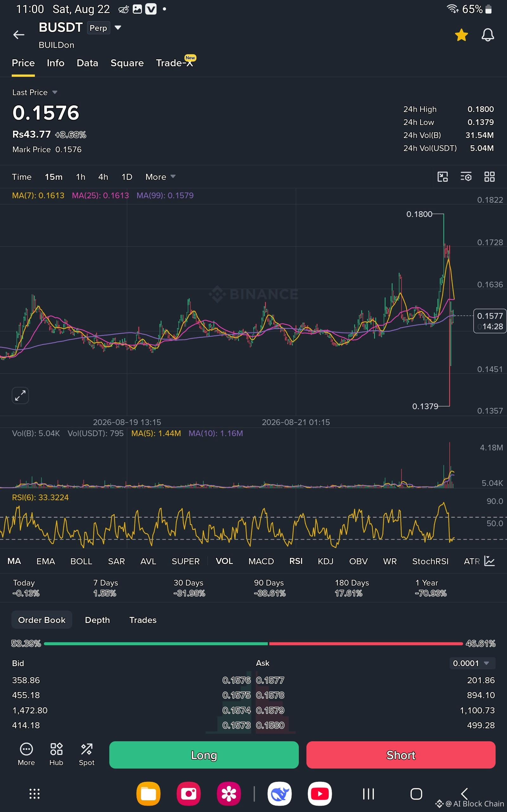This screenshot has height=812, width=507.
Task: Toggle the yellow favorite star
Action: click(461, 35)
